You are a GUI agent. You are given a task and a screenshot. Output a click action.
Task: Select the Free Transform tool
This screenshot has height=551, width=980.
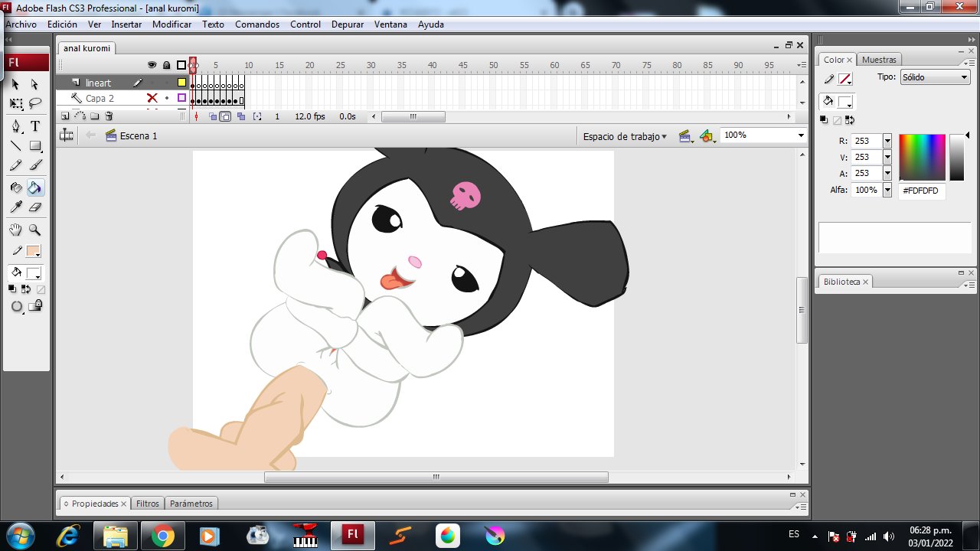[x=16, y=103]
